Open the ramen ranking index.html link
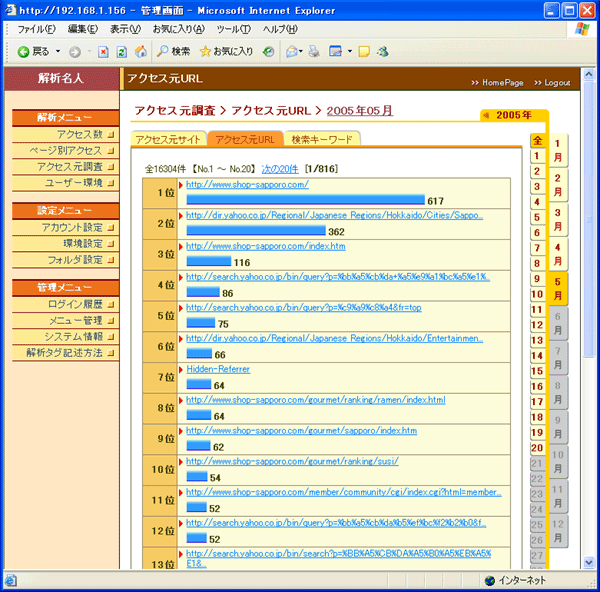The height and width of the screenshot is (592, 600). coord(316,400)
